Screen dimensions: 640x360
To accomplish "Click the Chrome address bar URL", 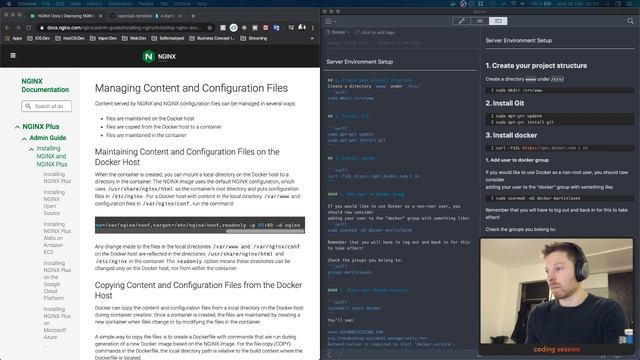I will [x=124, y=28].
